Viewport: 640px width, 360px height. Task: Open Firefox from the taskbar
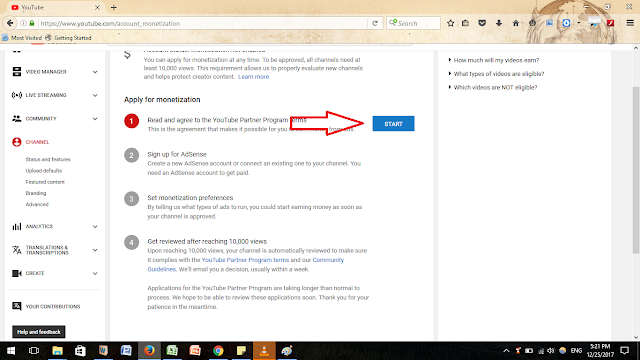coord(149,351)
